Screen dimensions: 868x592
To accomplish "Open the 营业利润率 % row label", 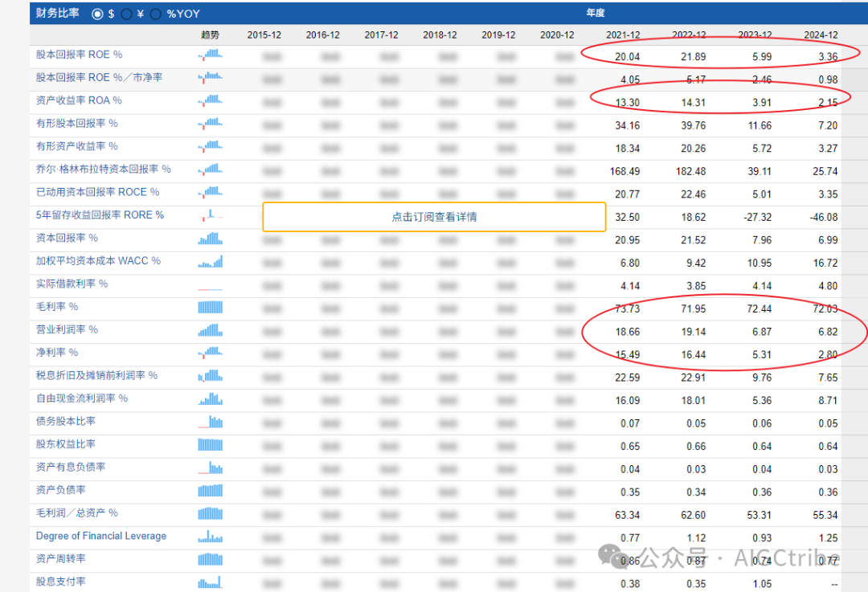I will (67, 330).
